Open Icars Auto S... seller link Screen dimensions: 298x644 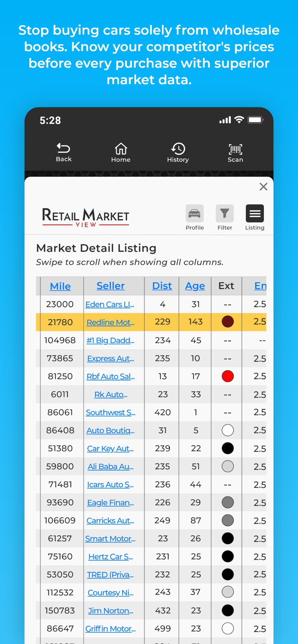click(110, 485)
